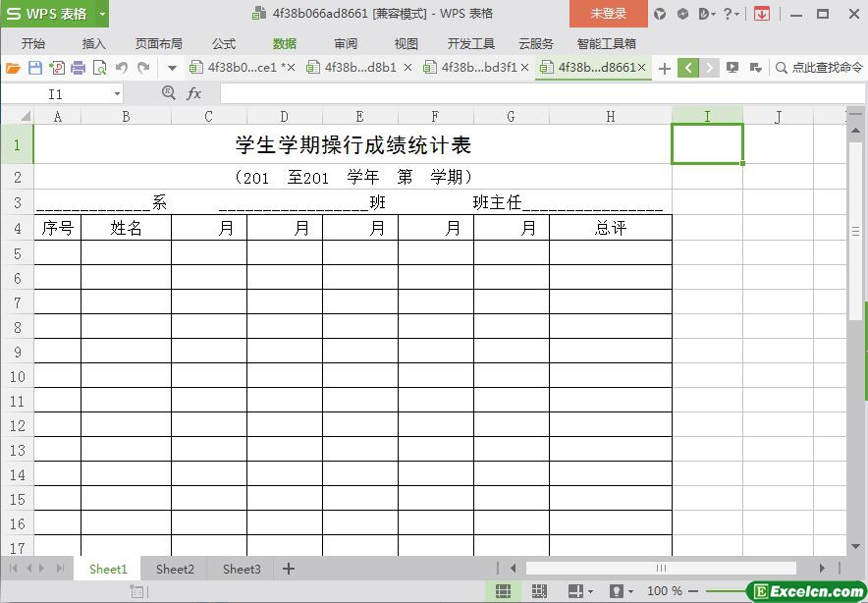Toggle page break preview view
Viewport: 868px width, 603px height.
pyautogui.click(x=539, y=591)
